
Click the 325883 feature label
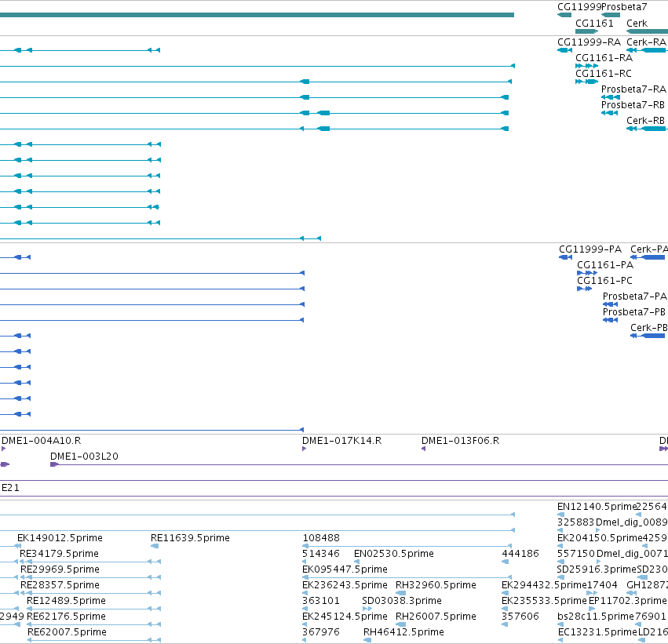(576, 522)
